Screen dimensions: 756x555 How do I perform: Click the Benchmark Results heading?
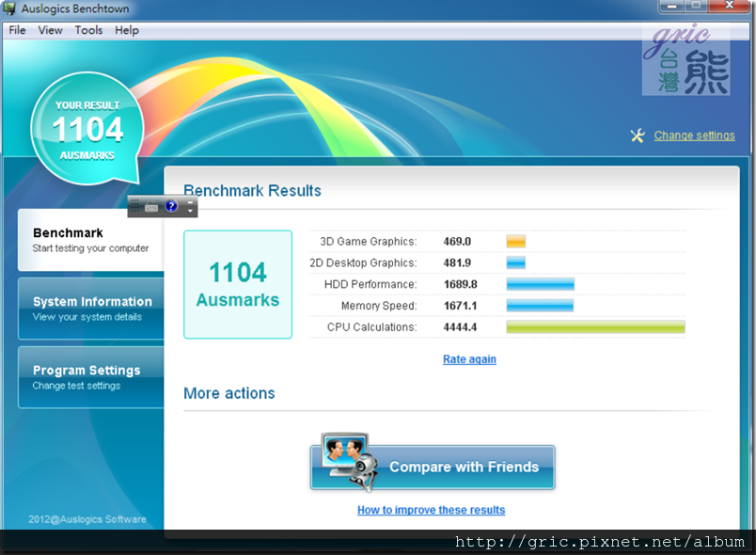point(252,191)
